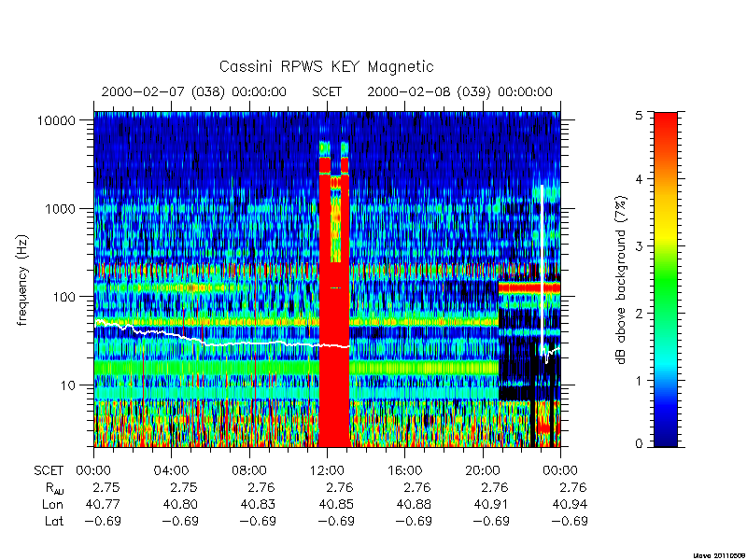Click the "08:00" time axis label
Viewport: 747px width, 560px height.
tap(249, 470)
